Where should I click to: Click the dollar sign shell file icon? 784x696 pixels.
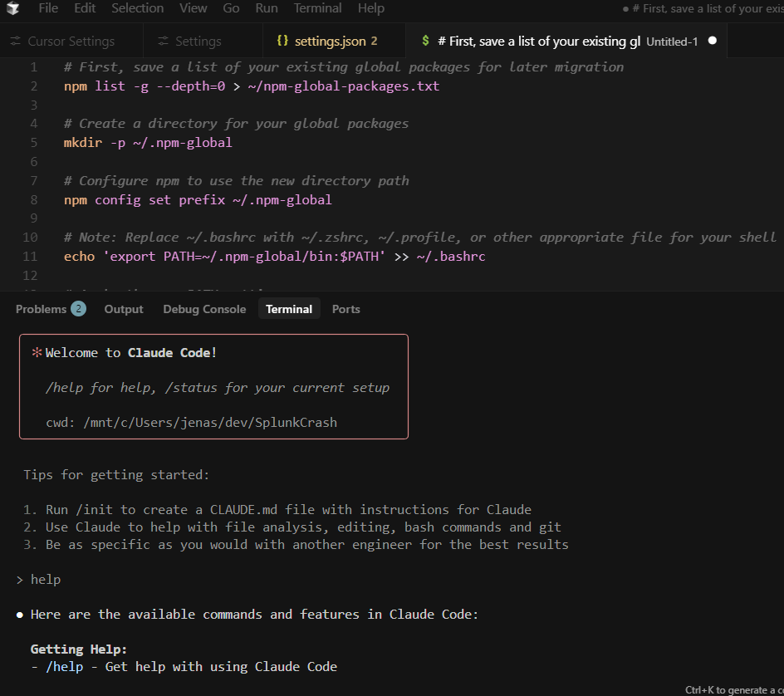[x=425, y=41]
